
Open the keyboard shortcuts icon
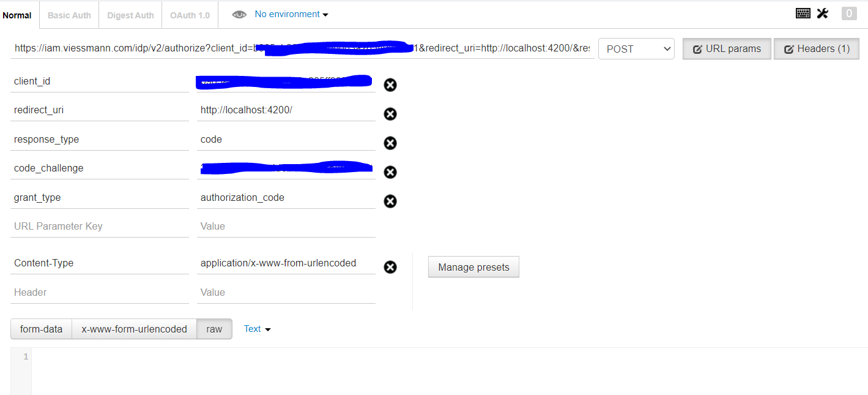click(803, 13)
